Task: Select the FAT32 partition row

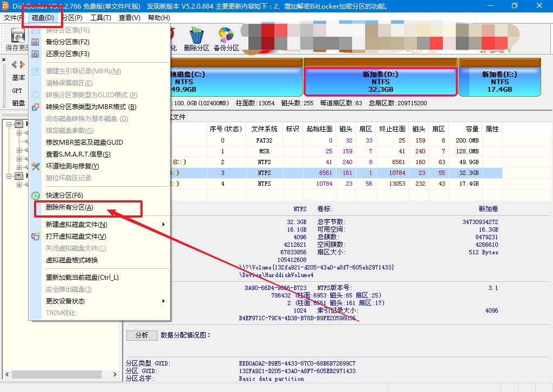Action: pyautogui.click(x=336, y=140)
